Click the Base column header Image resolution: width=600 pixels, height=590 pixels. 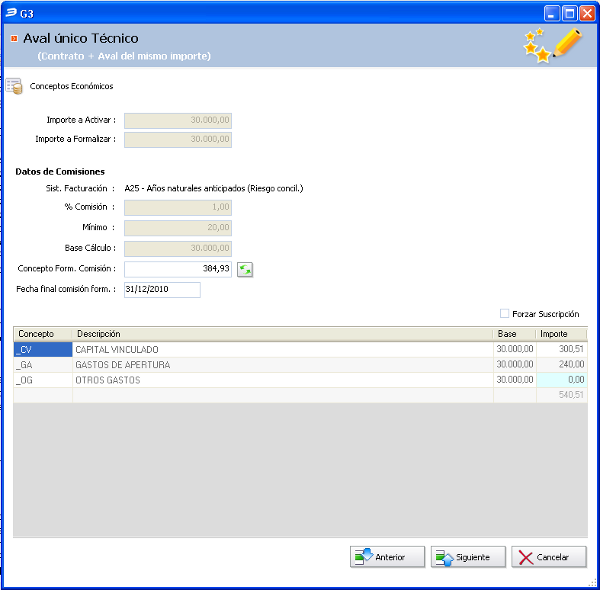click(514, 334)
